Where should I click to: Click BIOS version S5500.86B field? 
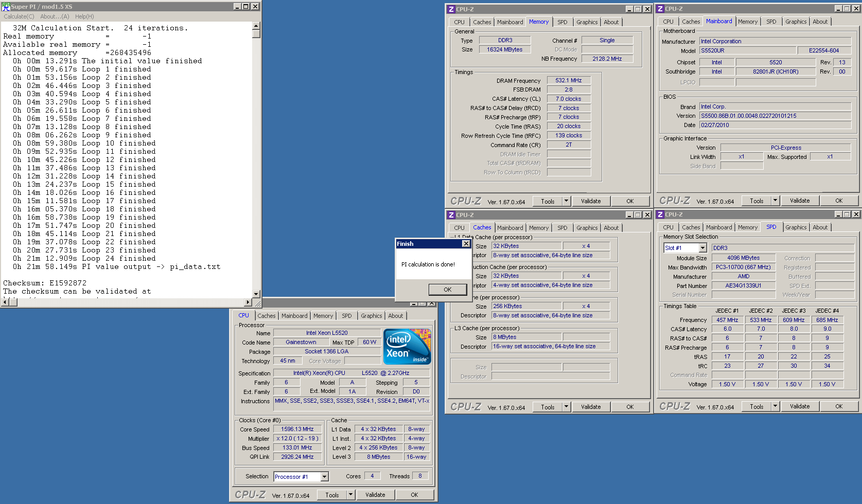click(776, 116)
